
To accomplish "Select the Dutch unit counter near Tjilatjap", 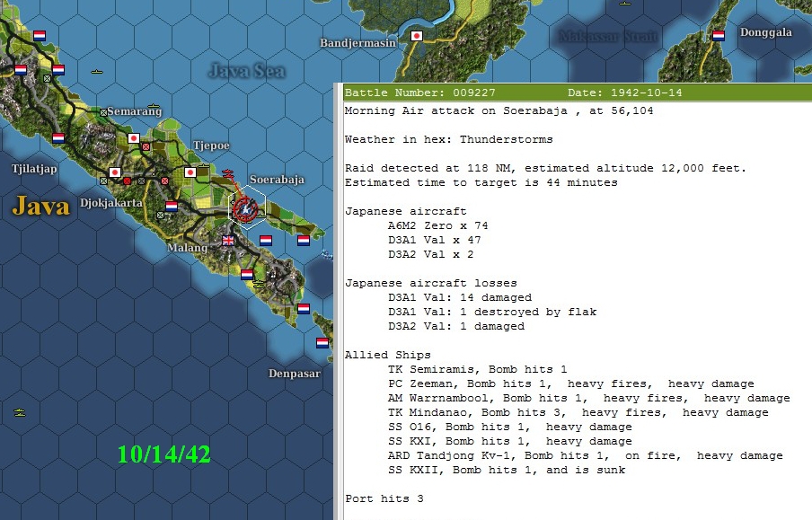I will 57,138.
